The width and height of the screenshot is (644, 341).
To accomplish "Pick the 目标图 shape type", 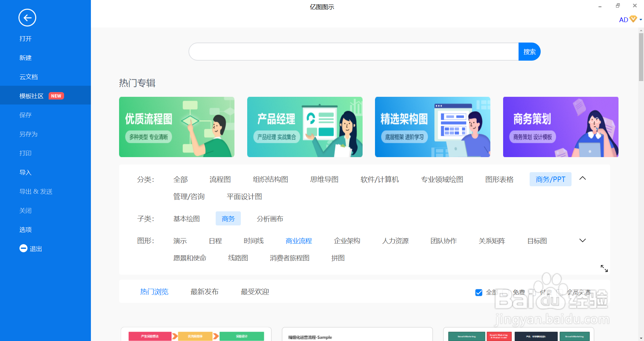I will click(537, 241).
